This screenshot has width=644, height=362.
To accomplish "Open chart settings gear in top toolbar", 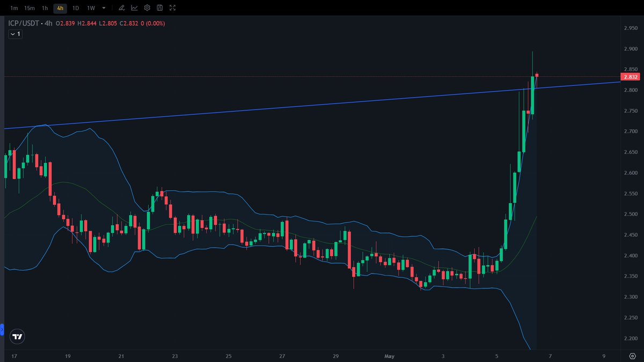I will 147,8.
